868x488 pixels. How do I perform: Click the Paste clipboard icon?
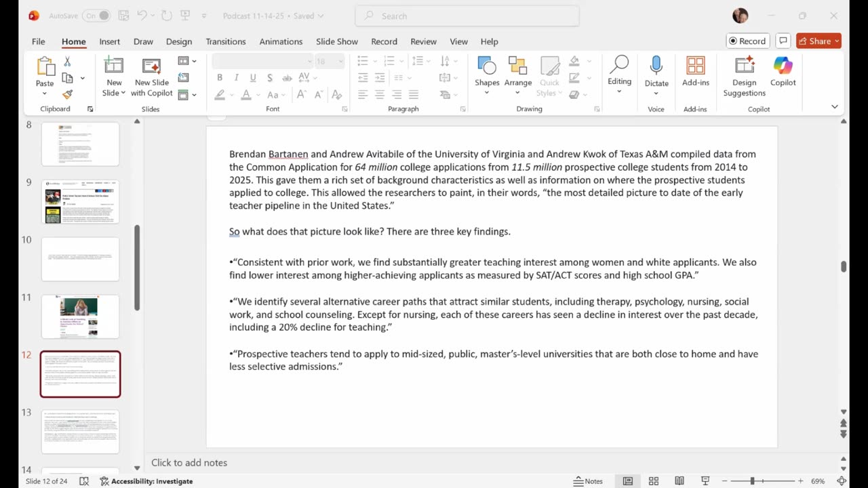pyautogui.click(x=45, y=67)
